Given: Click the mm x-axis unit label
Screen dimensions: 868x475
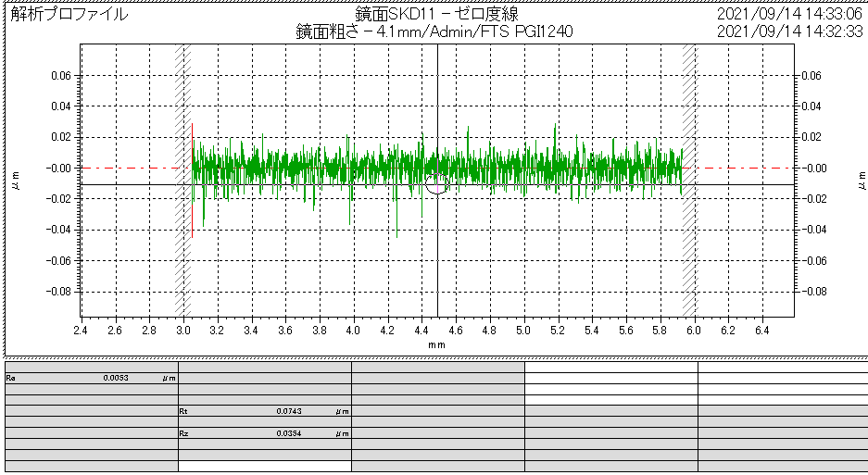Looking at the screenshot, I should pyautogui.click(x=436, y=344).
